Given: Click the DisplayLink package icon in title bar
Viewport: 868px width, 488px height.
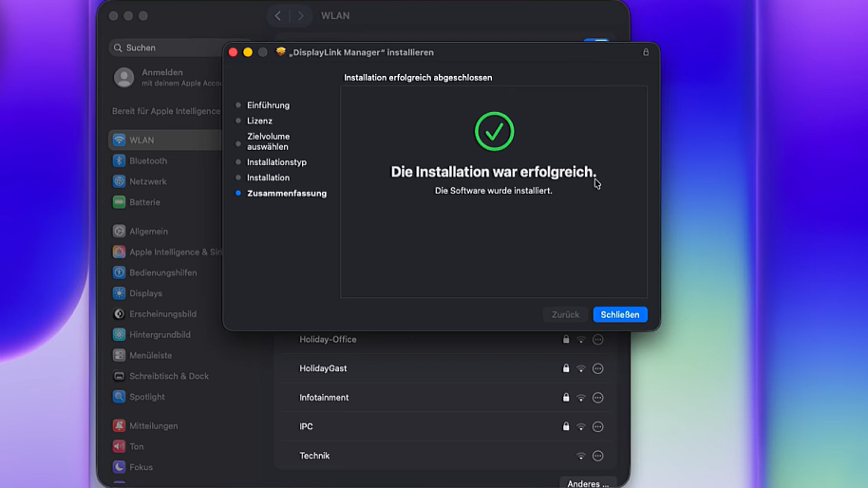Looking at the screenshot, I should click(x=281, y=52).
